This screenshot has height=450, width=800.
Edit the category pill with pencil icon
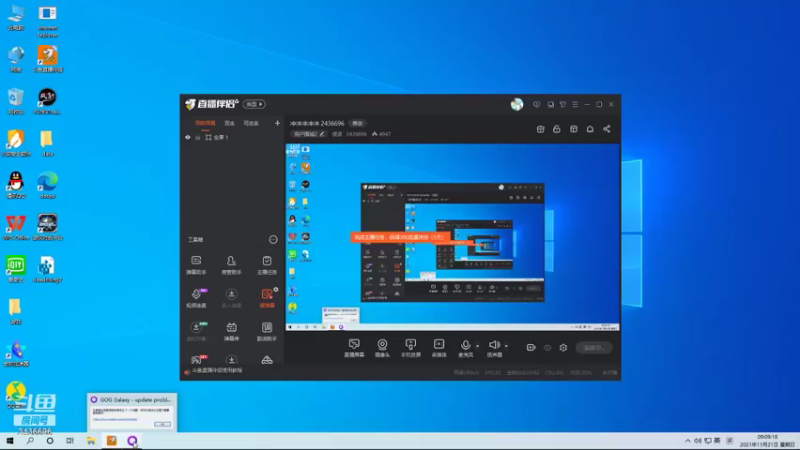coord(309,134)
